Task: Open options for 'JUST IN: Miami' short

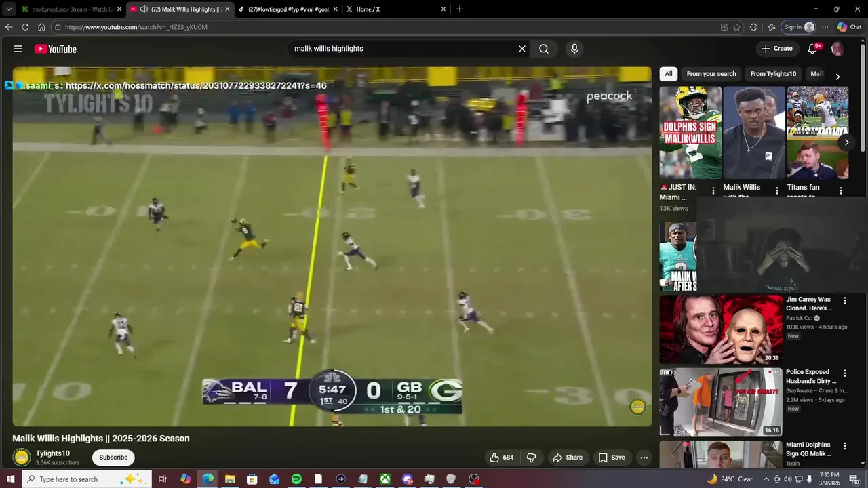Action: (713, 191)
